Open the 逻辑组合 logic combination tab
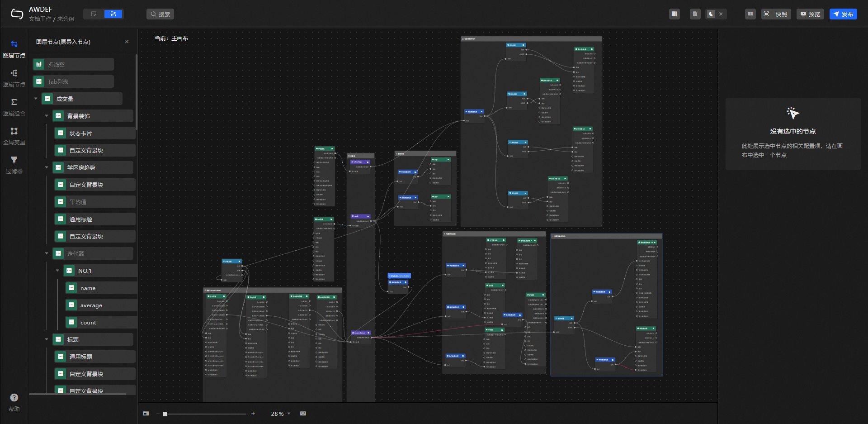 click(14, 107)
